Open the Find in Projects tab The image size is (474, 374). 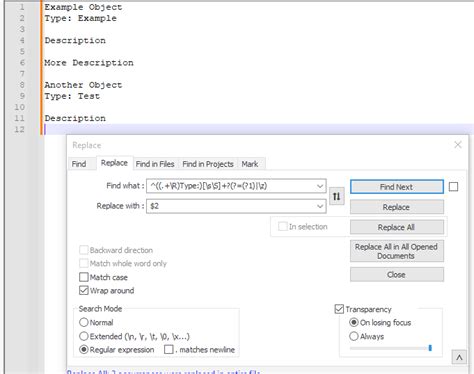pyautogui.click(x=208, y=164)
